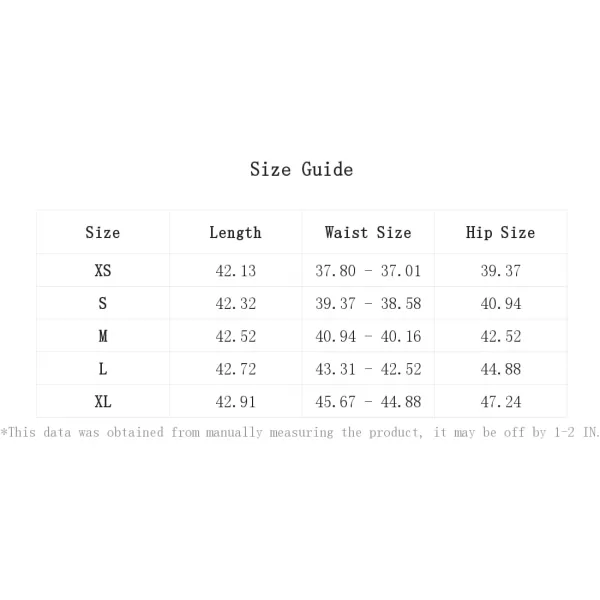600x600 pixels.
Task: Select the L size row label
Action: [x=103, y=369]
